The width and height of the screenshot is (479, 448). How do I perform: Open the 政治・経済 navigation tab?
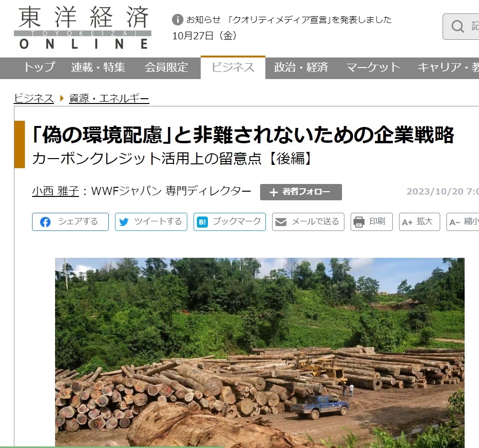pos(301,67)
